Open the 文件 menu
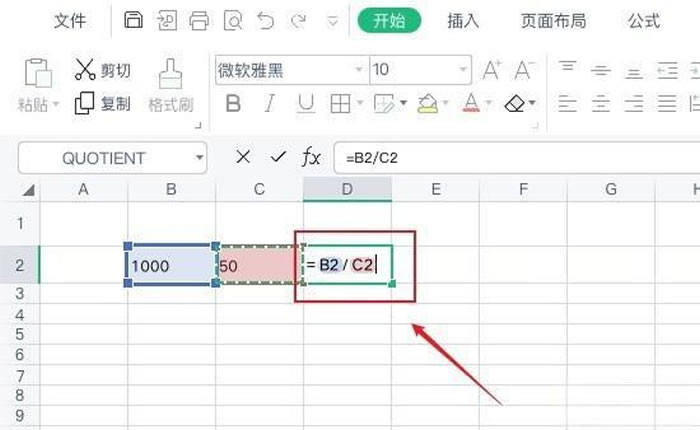 (70, 21)
